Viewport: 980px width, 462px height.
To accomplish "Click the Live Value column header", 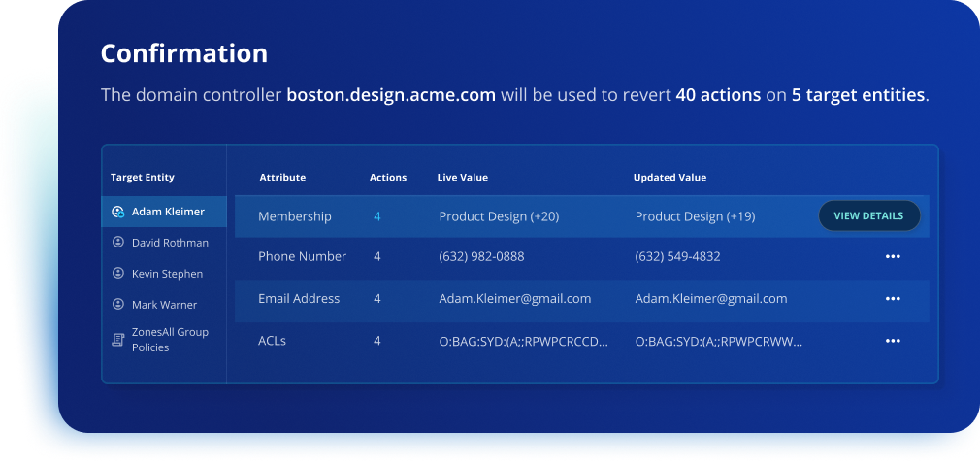I will pyautogui.click(x=463, y=178).
